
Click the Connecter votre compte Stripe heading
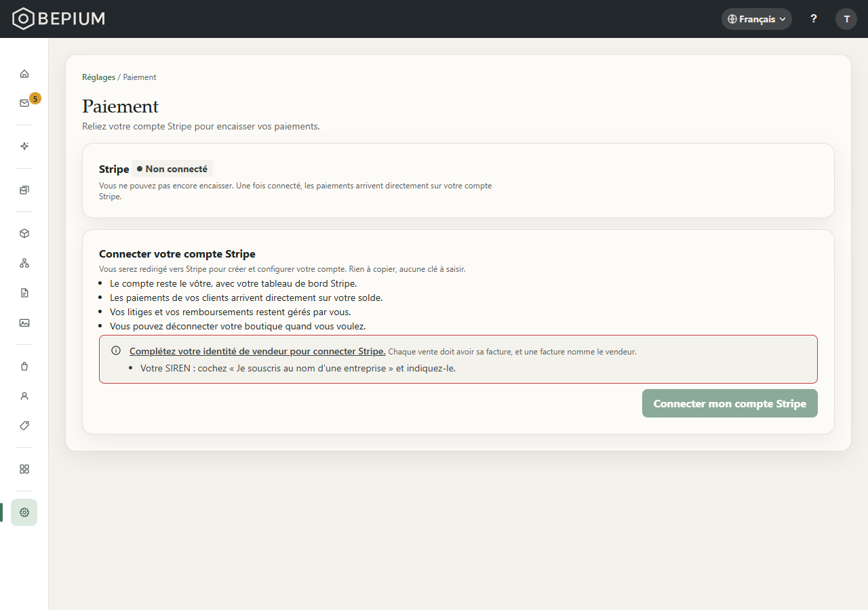(x=177, y=254)
